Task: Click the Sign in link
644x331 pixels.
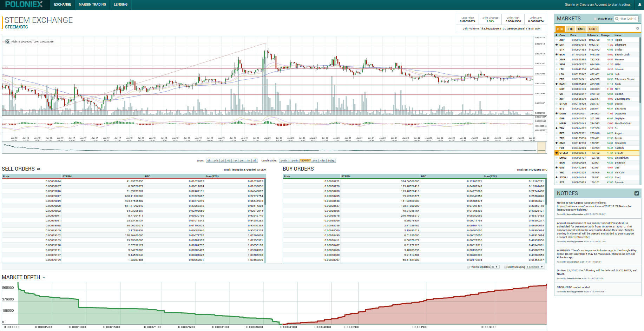Action: pyautogui.click(x=570, y=5)
